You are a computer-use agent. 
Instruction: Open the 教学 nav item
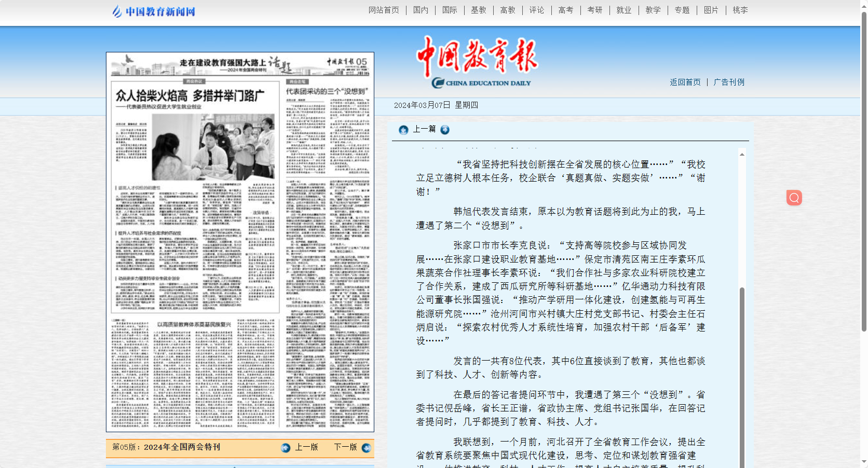[x=653, y=10]
